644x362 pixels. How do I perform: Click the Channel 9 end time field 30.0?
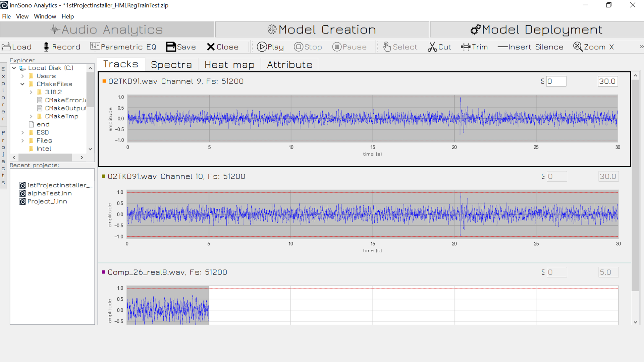[608, 81]
